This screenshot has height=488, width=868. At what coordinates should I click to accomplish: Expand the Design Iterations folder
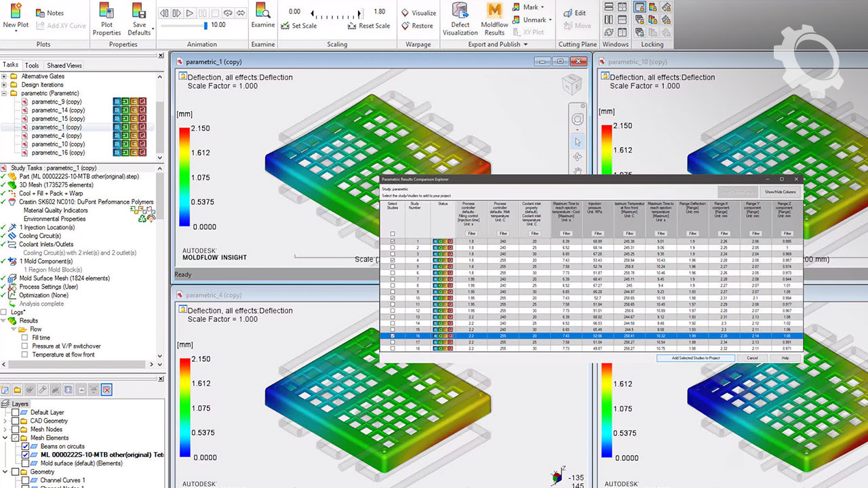pyautogui.click(x=4, y=85)
